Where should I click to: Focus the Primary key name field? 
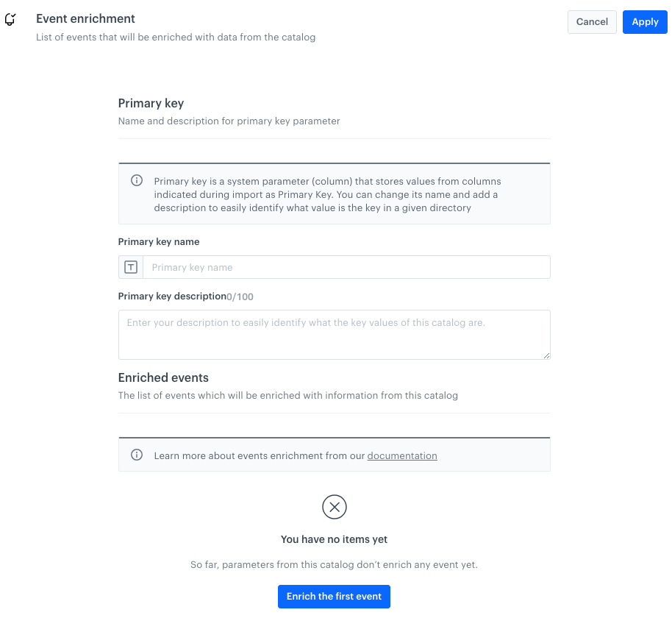346,267
